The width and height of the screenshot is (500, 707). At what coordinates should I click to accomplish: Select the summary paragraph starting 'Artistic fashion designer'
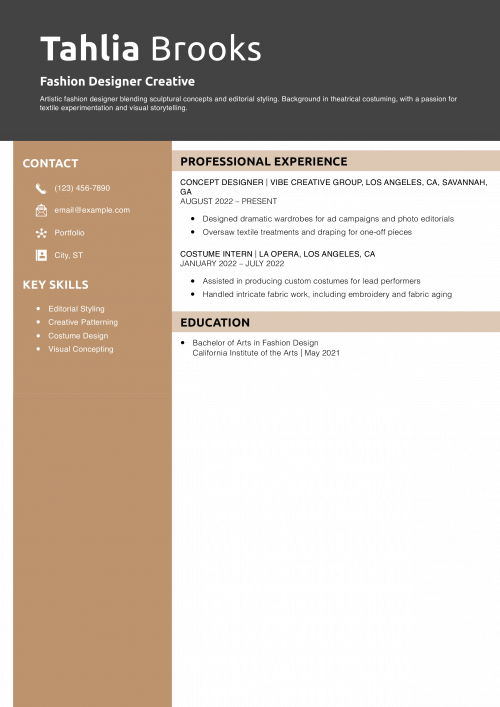point(248,103)
